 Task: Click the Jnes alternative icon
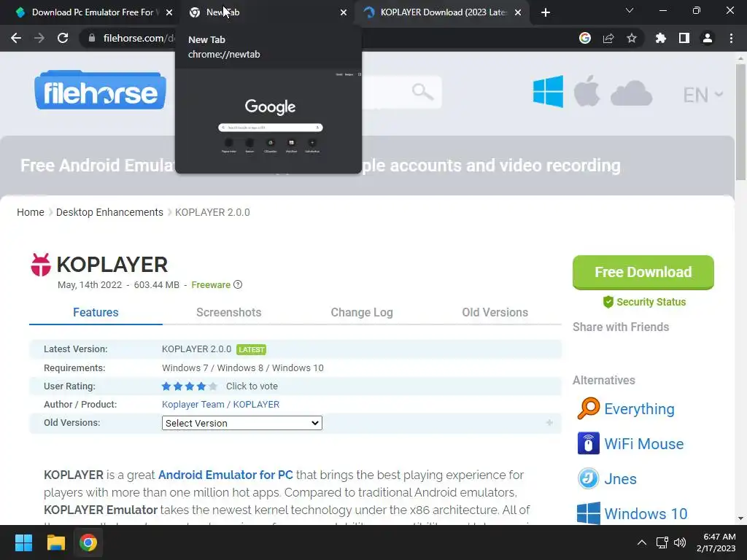589,478
